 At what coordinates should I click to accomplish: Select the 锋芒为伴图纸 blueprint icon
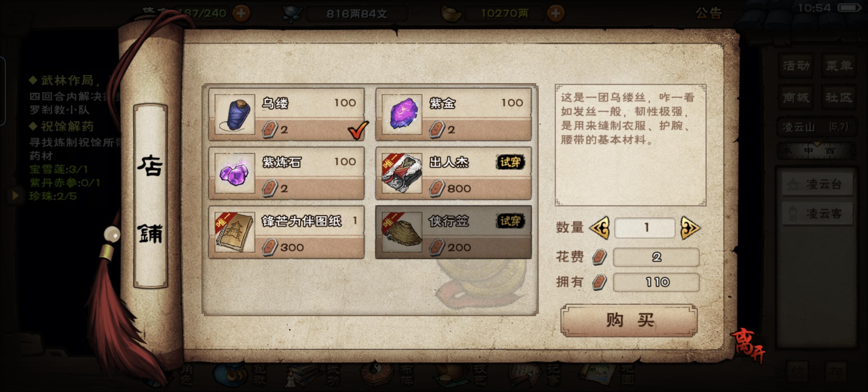point(235,232)
